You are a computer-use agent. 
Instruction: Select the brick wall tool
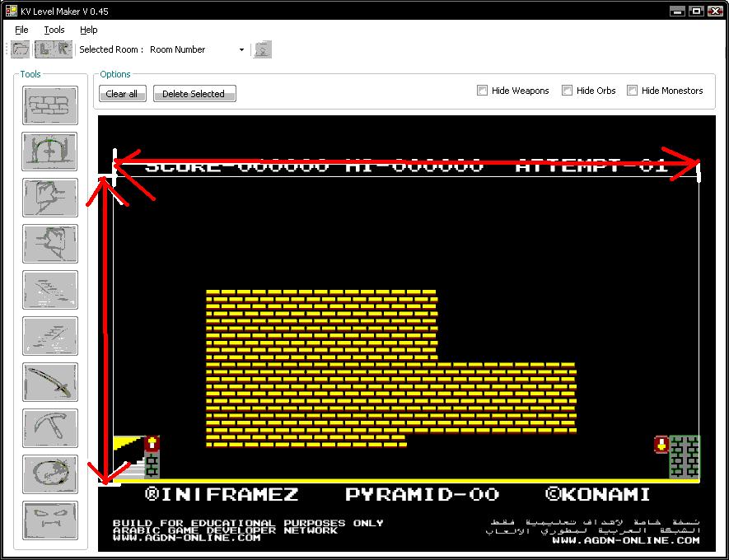[49, 105]
